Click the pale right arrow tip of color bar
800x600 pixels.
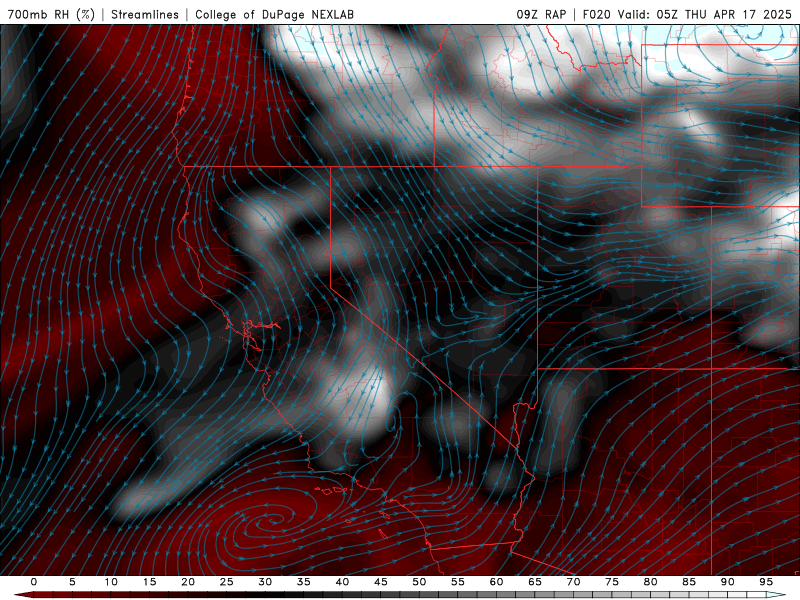tap(777, 595)
